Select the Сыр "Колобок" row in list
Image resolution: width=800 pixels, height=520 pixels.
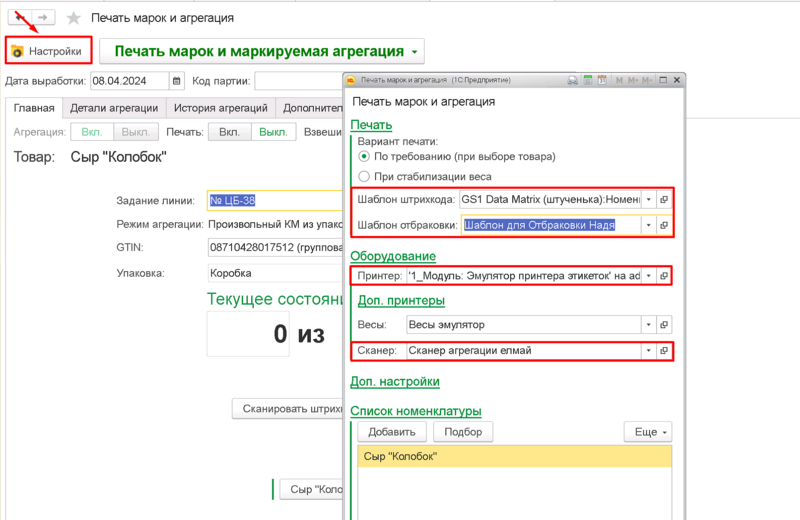[515, 457]
